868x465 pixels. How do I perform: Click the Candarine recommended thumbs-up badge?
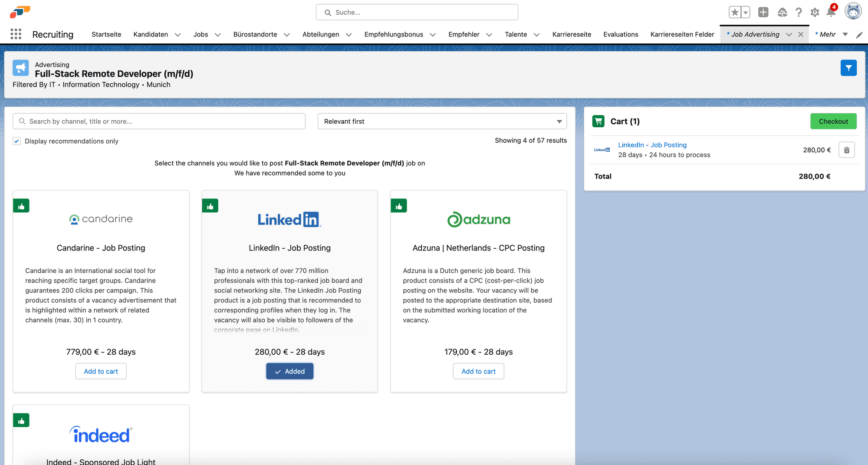pyautogui.click(x=21, y=206)
